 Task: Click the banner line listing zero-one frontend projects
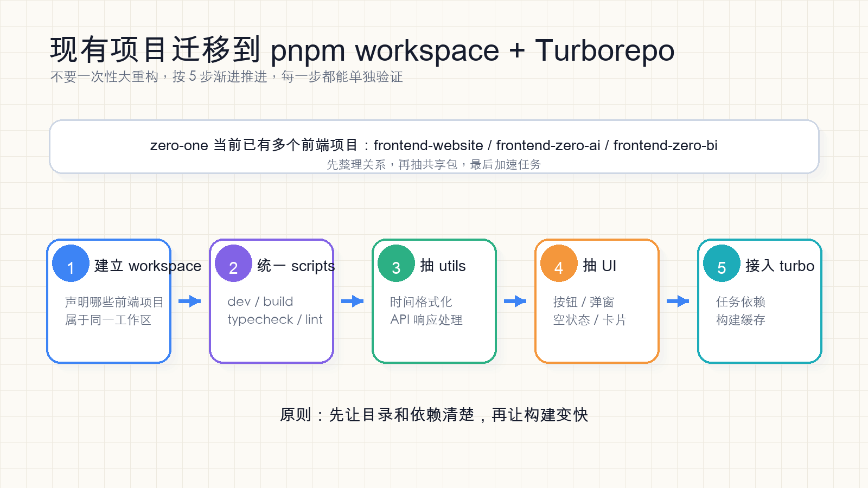click(x=434, y=145)
